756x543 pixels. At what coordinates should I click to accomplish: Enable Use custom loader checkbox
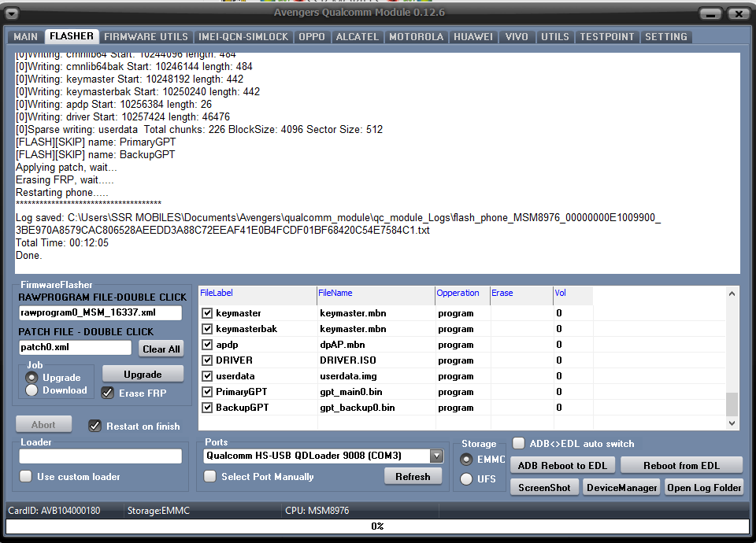[x=25, y=477]
